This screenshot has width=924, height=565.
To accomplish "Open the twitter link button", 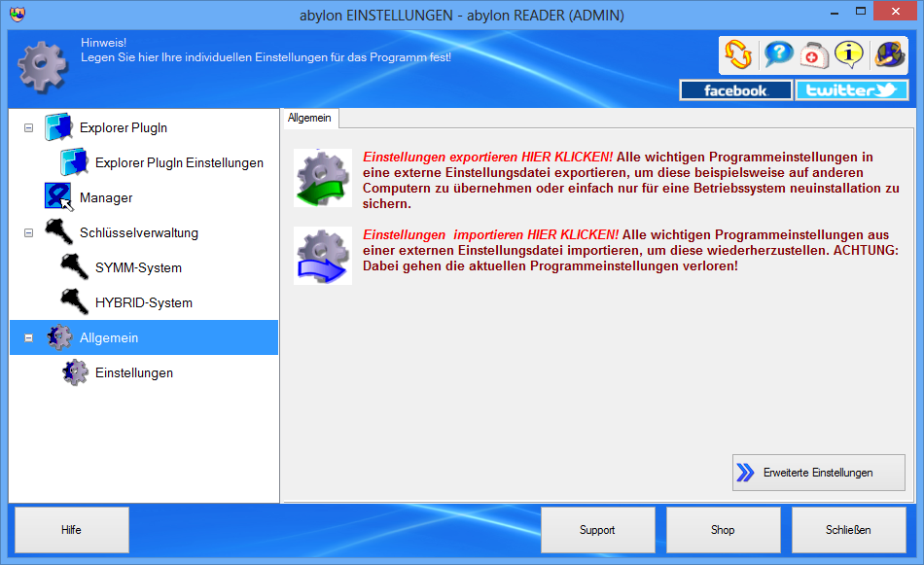I will pyautogui.click(x=851, y=90).
